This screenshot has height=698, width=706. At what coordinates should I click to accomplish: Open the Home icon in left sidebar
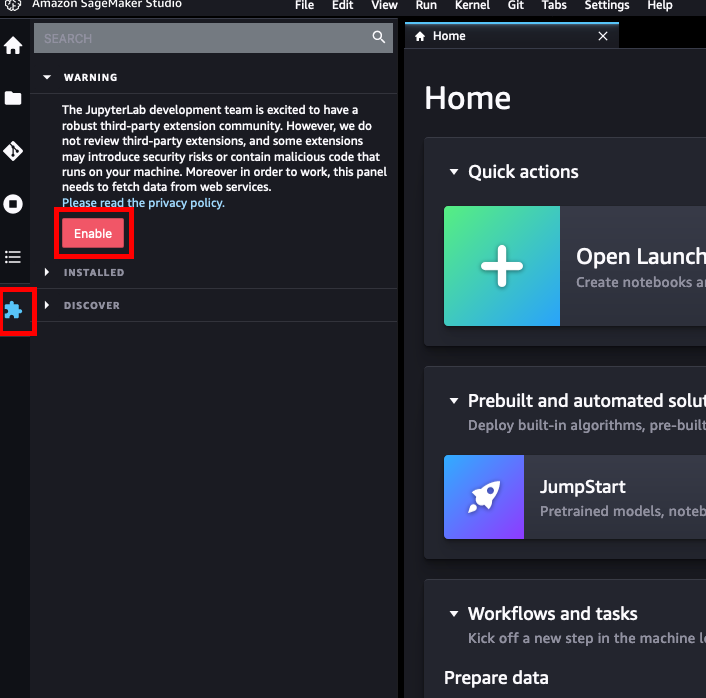click(13, 45)
